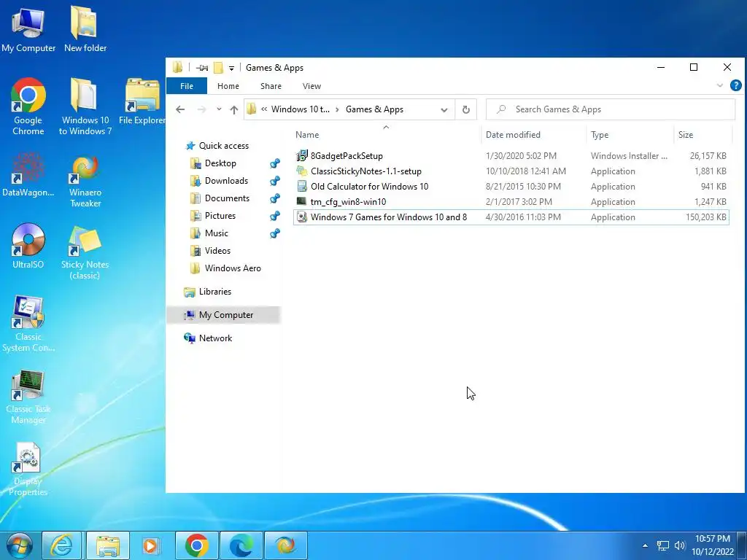This screenshot has width=747, height=560.
Task: Select Network in navigation pane
Action: [215, 338]
